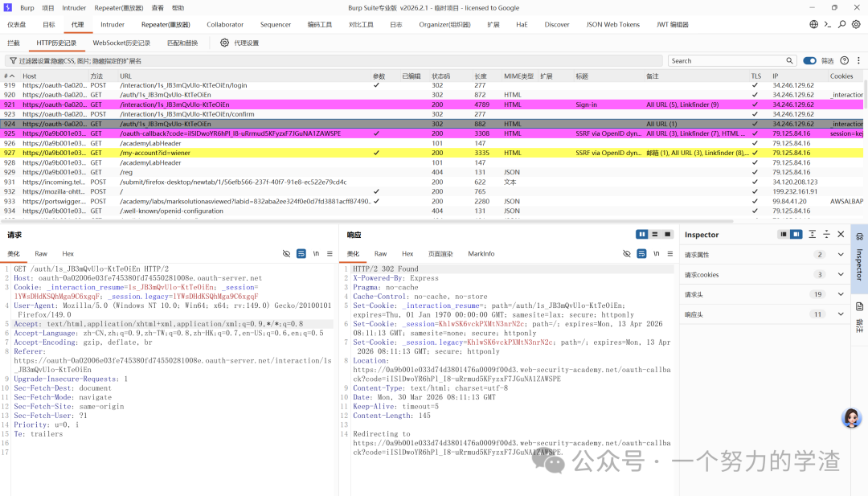Toggle the filter switch beside Search

click(x=809, y=61)
